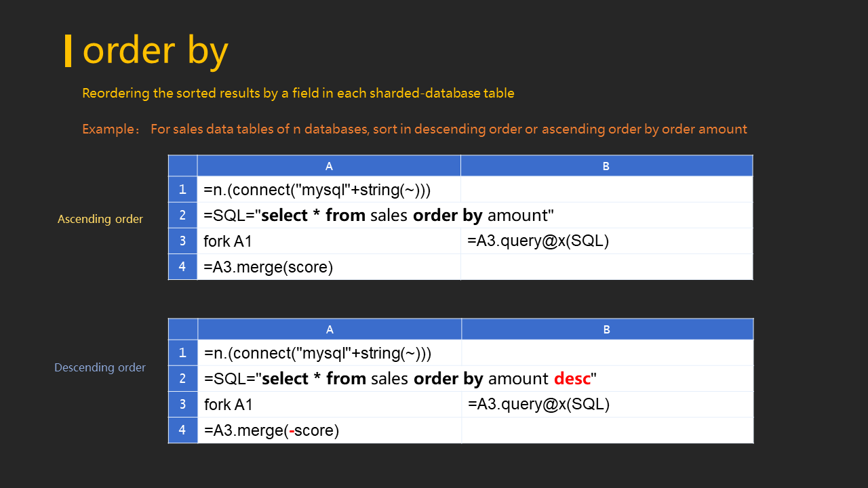Select row 3 header of the descending table
Image resolution: width=868 pixels, height=488 pixels.
pos(183,405)
